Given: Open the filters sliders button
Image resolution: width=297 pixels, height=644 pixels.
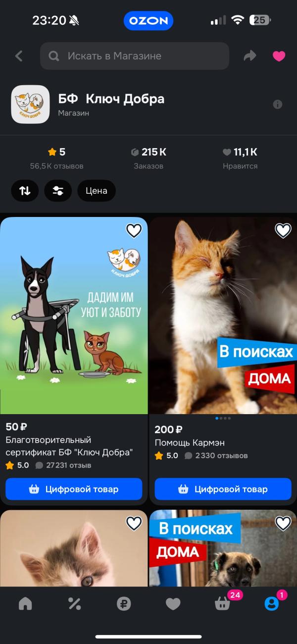Looking at the screenshot, I should coord(58,191).
